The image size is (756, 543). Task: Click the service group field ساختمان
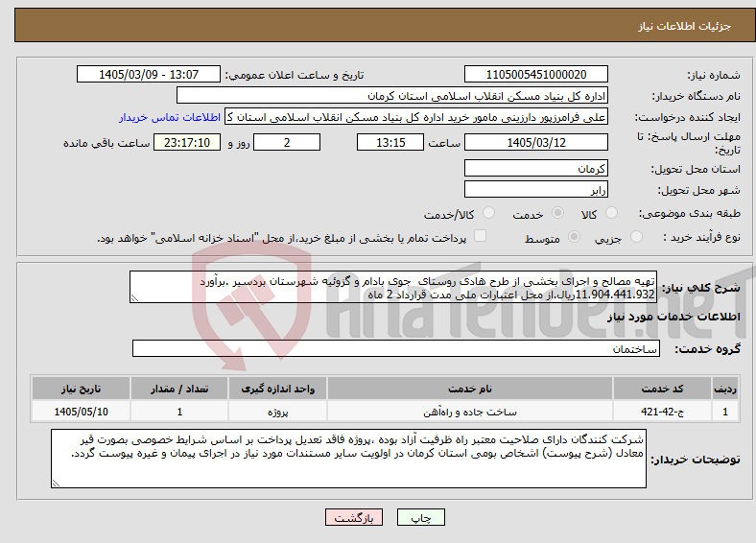point(396,348)
